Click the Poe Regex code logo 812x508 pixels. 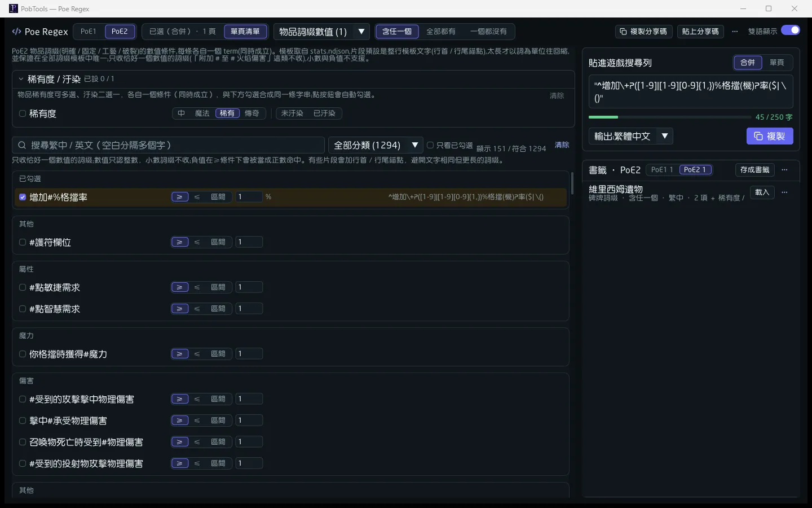[x=17, y=32]
